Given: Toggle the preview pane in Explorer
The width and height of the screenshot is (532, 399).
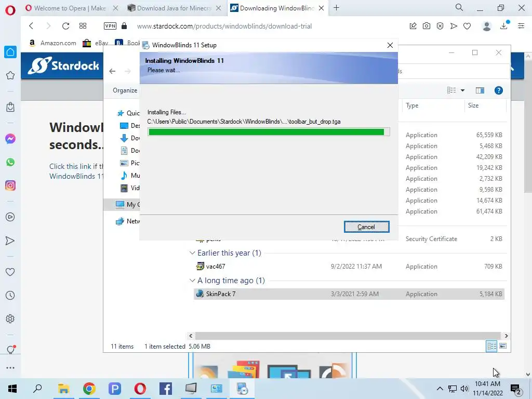Looking at the screenshot, I should point(480,90).
